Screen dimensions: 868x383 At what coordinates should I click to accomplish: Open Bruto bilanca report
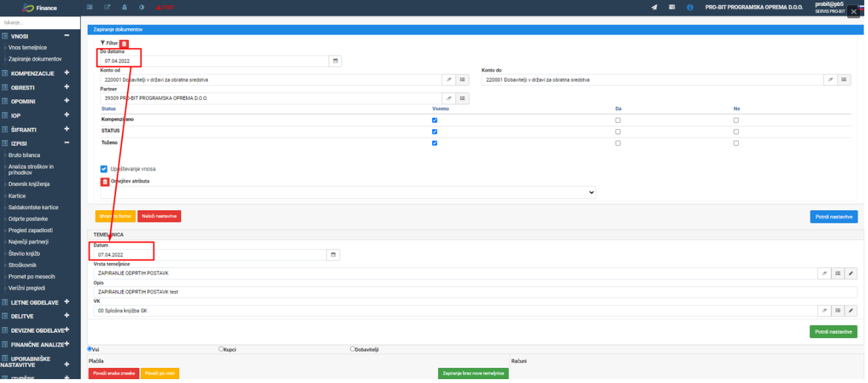tap(24, 155)
